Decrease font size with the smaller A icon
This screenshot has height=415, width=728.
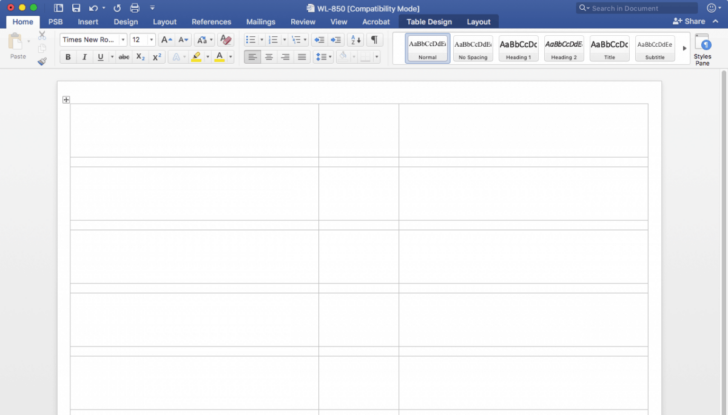pyautogui.click(x=183, y=40)
